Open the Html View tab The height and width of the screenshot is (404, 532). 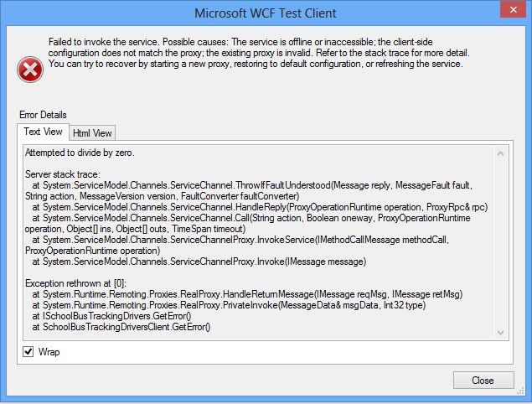pos(92,133)
